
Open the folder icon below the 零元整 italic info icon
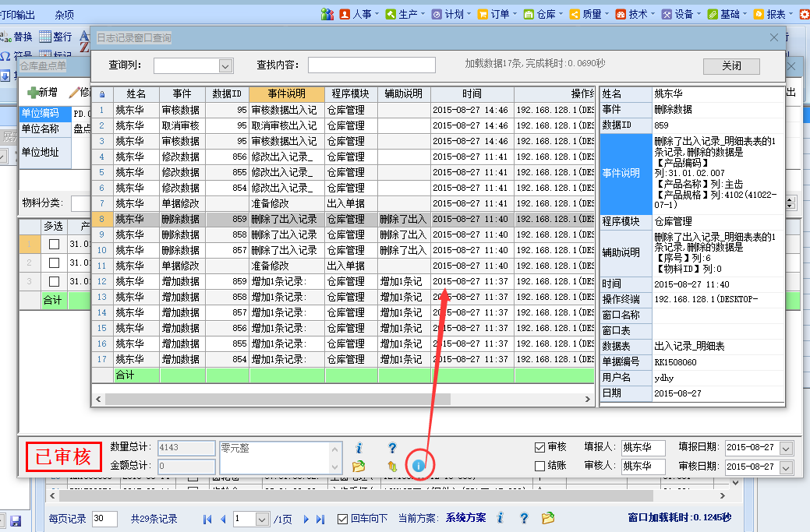[x=359, y=467]
